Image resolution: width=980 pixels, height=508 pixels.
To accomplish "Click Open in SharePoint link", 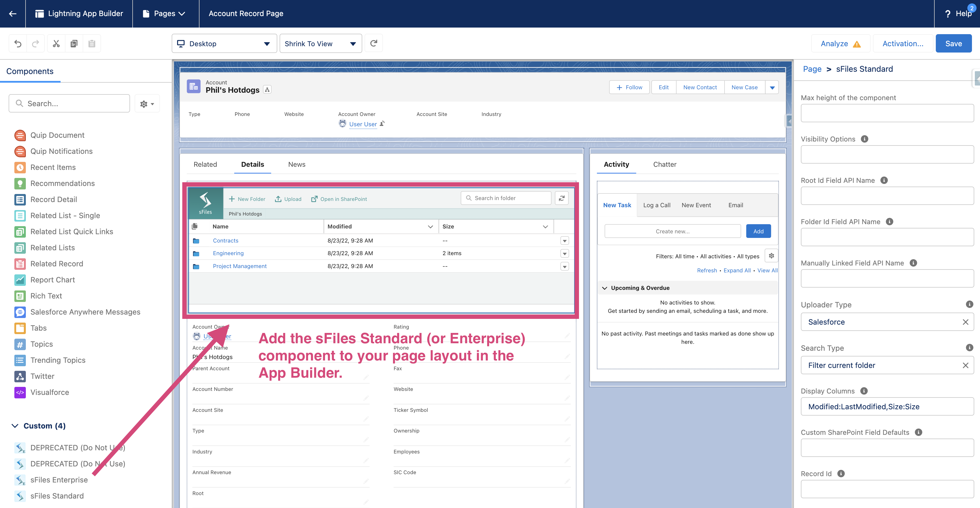I will click(x=339, y=199).
